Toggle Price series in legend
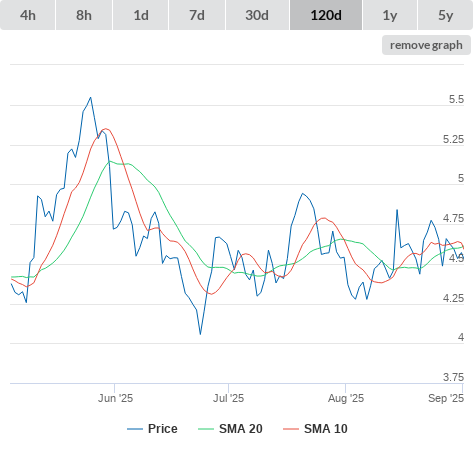Screen dimensions: 474x455 click(x=163, y=429)
